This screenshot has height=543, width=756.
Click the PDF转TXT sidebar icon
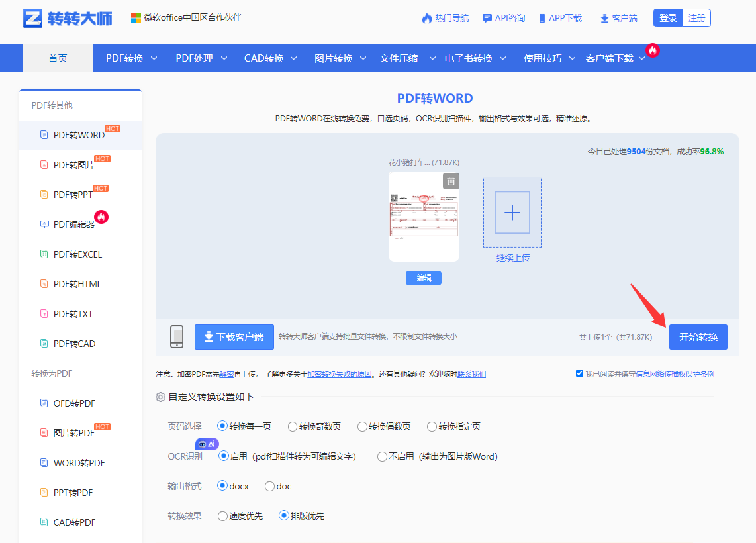click(44, 314)
